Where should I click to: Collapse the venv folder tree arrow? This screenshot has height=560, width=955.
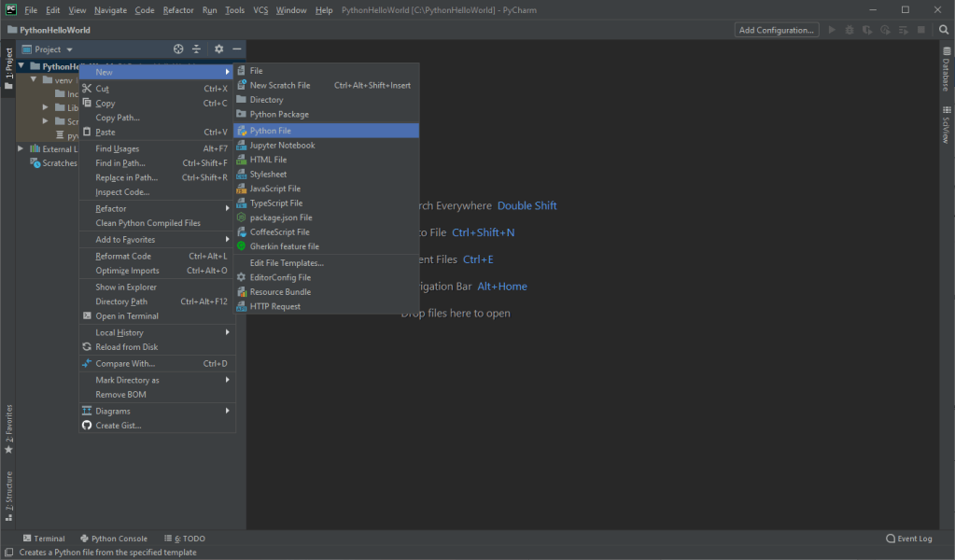[34, 80]
